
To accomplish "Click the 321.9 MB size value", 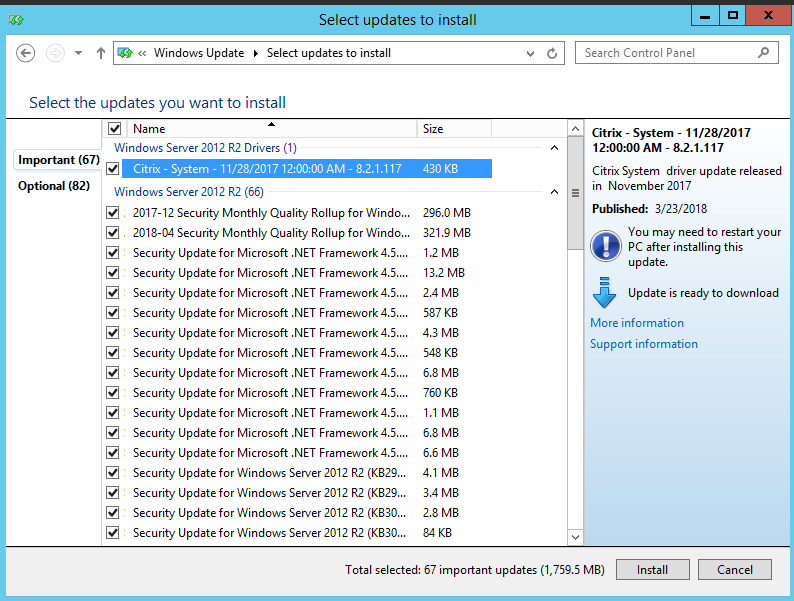I will [447, 233].
